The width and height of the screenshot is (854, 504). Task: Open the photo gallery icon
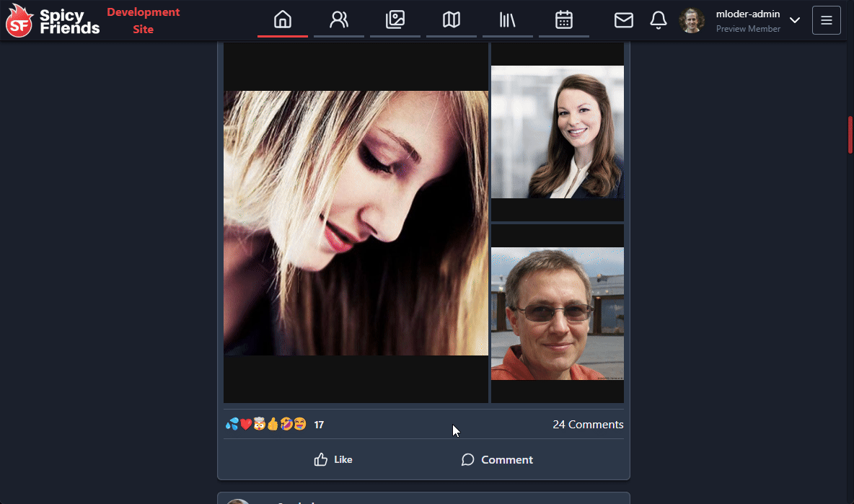pos(395,20)
